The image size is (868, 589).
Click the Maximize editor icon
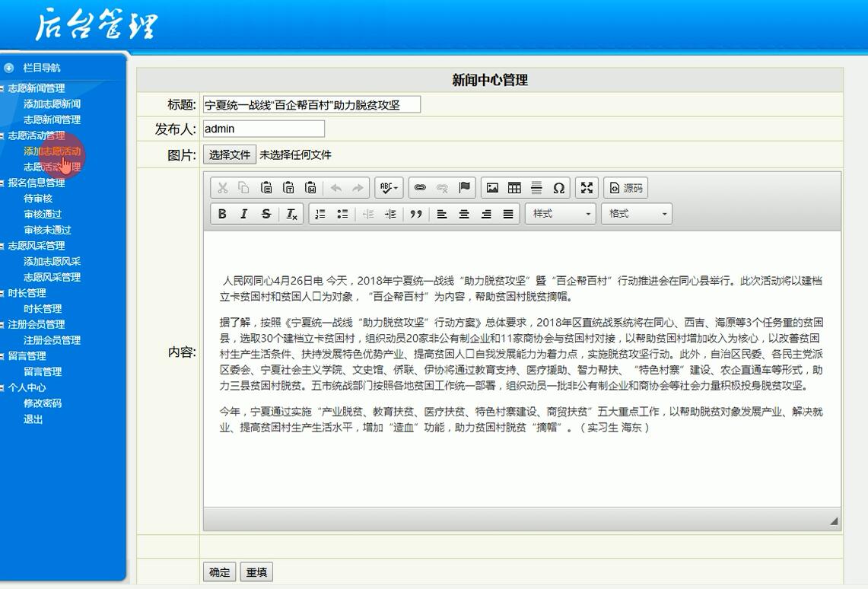(587, 188)
